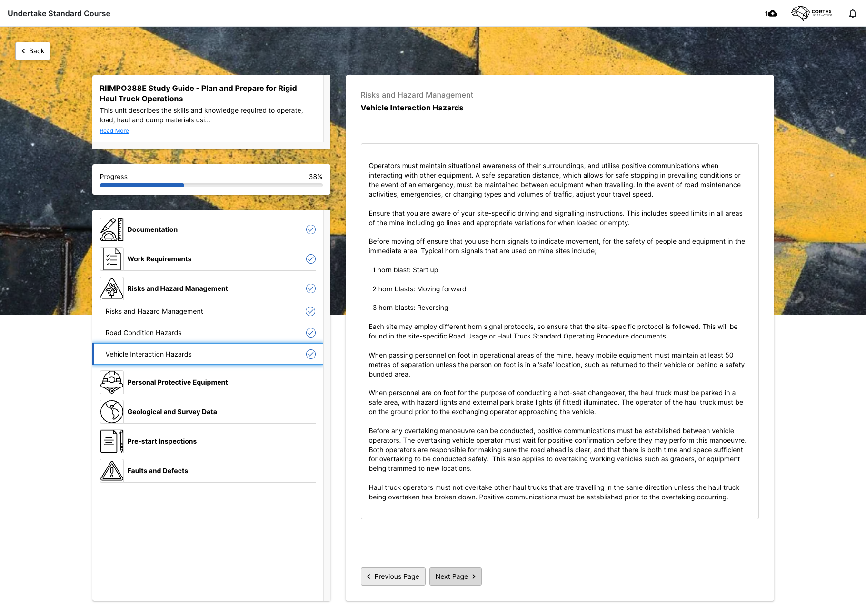Click checkmark on Risks and Hazard Management sub-item
Image resolution: width=866 pixels, height=616 pixels.
[310, 311]
